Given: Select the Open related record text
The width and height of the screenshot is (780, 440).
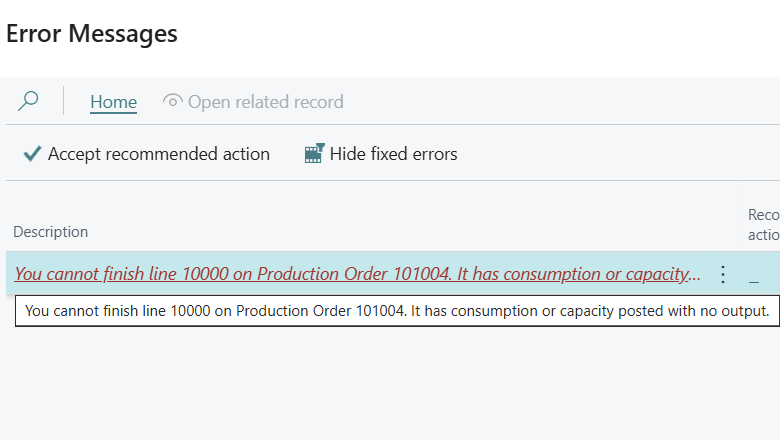Looking at the screenshot, I should click(266, 102).
